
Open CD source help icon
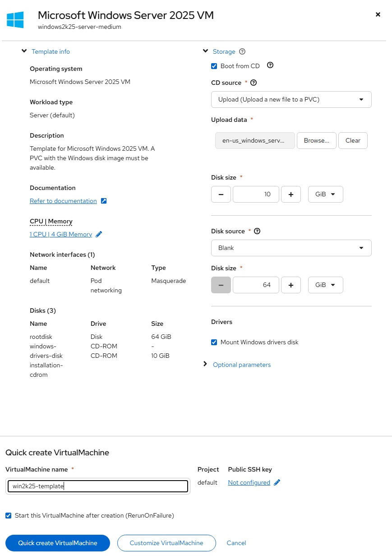pyautogui.click(x=254, y=83)
